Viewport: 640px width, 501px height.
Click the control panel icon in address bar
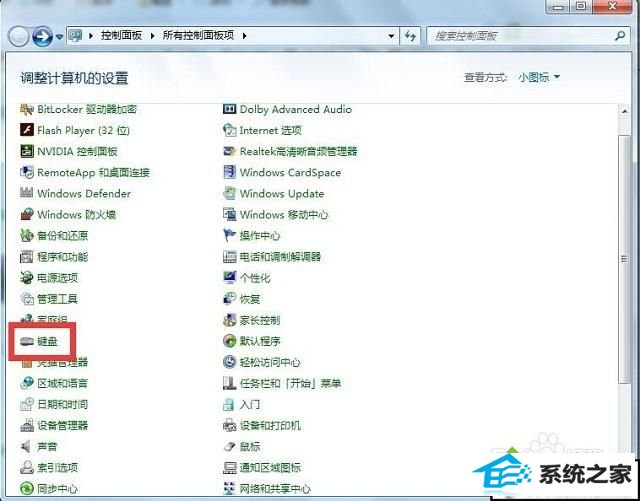pyautogui.click(x=76, y=36)
